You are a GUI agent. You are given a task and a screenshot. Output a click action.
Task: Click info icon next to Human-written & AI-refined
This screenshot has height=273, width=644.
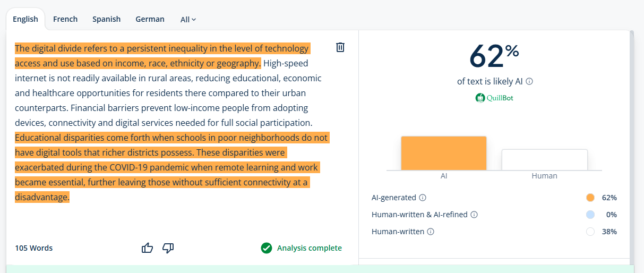474,215
